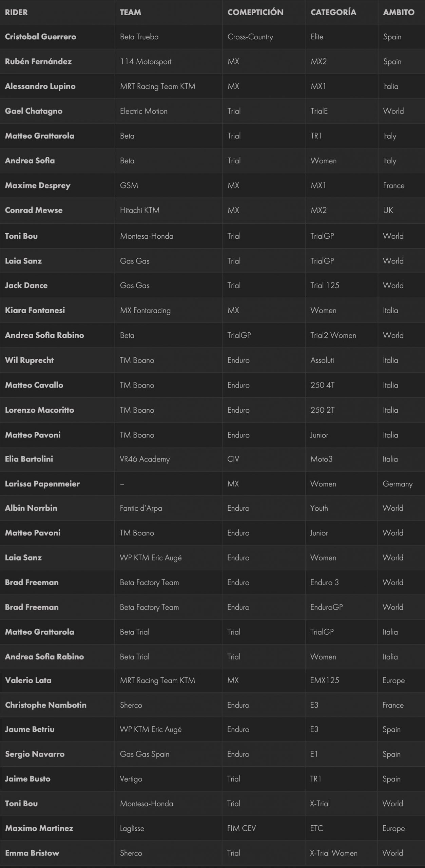Click Christophe Nambotin rider name
The height and width of the screenshot is (868, 425).
(x=46, y=705)
